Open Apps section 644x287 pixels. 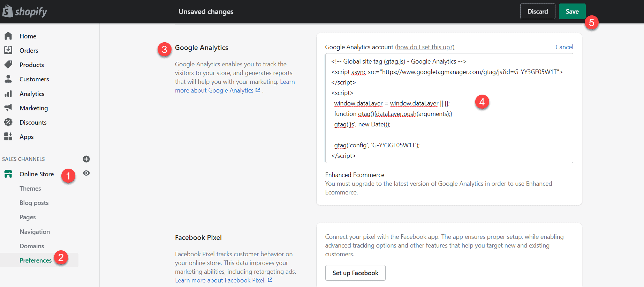click(x=26, y=137)
